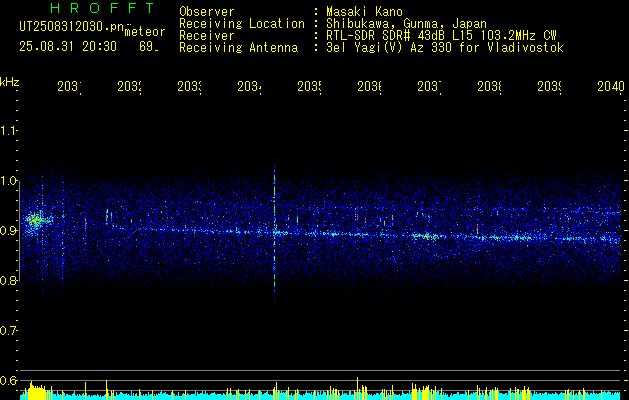629x400 pixels.
Task: Click the word meteor under the file name
Action: (144, 32)
